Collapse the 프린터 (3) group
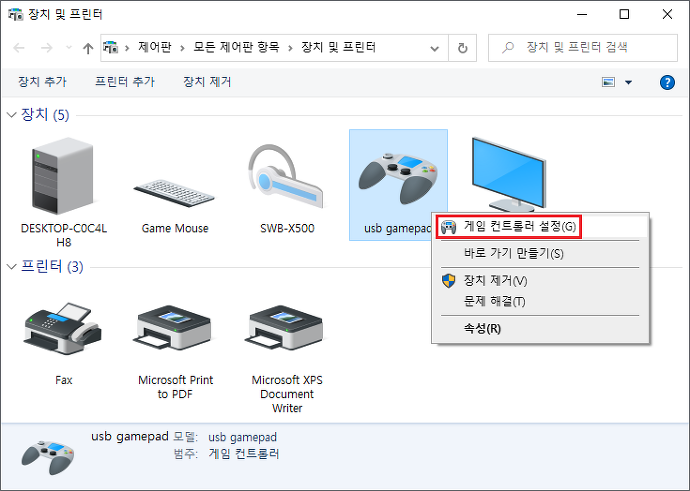 tap(11, 267)
